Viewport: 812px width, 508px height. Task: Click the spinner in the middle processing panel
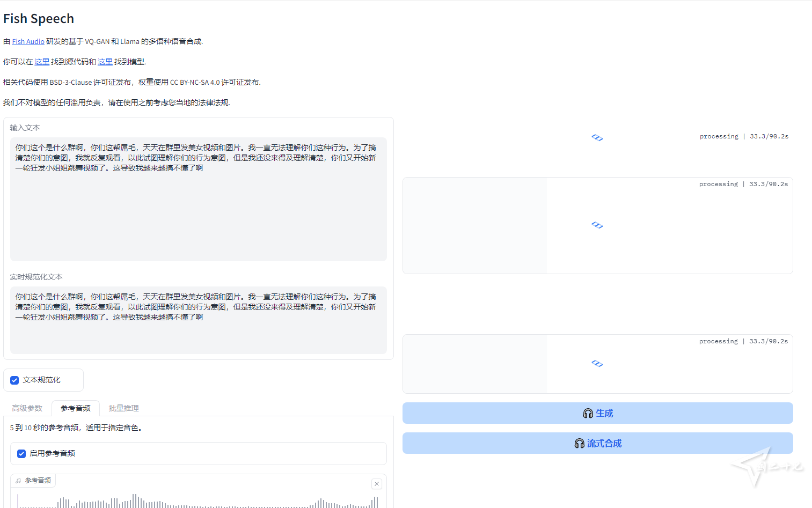(597, 225)
